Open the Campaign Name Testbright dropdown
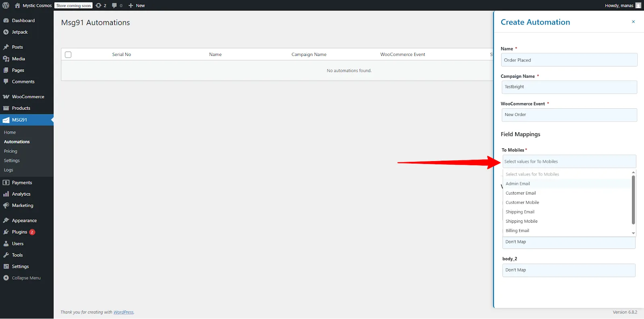 (x=569, y=87)
